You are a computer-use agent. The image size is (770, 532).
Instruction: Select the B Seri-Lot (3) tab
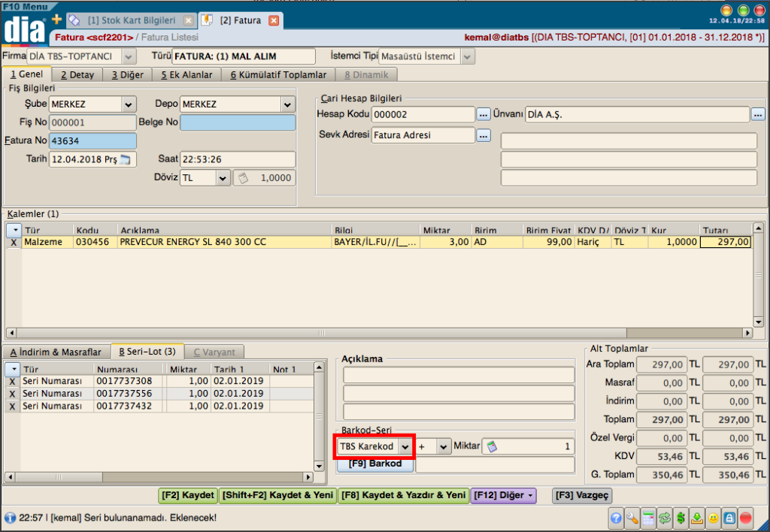(x=147, y=352)
